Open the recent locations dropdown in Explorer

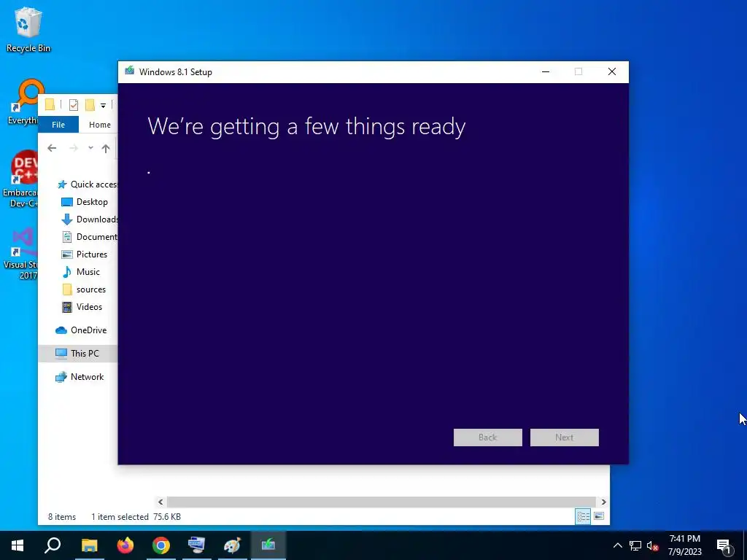pos(90,148)
